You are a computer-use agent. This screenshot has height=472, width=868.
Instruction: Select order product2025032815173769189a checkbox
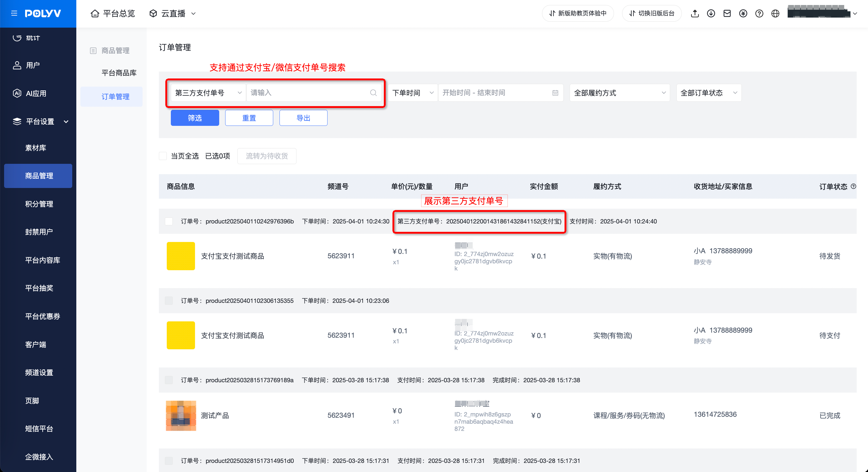169,380
